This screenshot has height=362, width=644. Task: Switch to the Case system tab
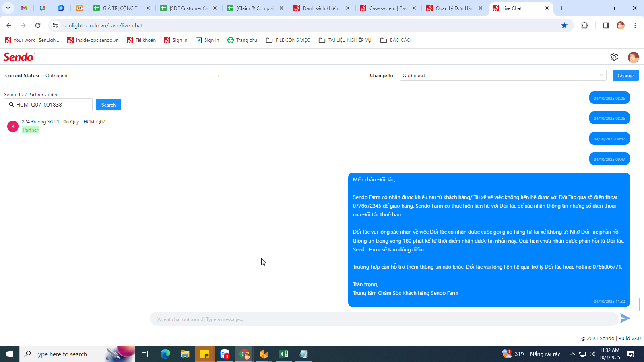click(388, 8)
